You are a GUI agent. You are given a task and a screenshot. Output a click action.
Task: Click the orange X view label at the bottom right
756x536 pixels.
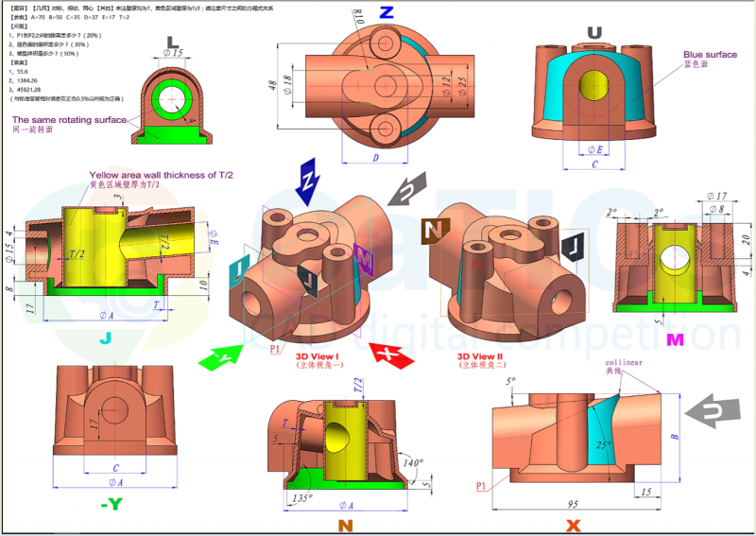573,526
